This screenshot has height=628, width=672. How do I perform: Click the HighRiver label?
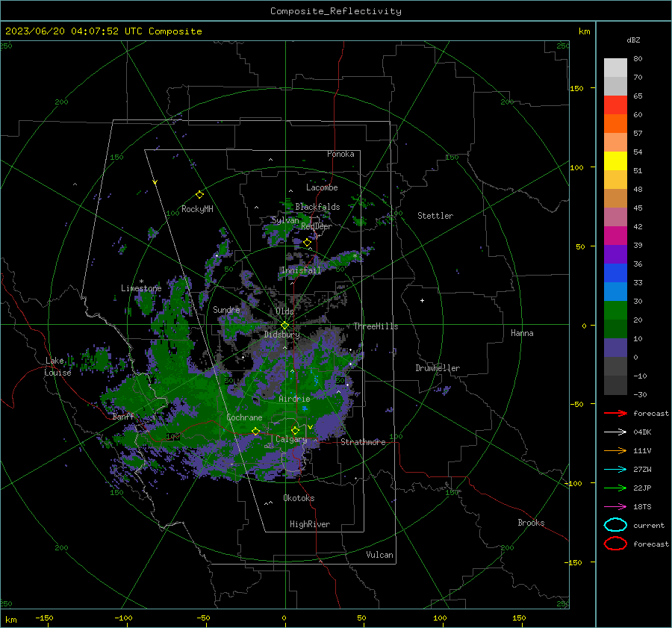point(310,524)
